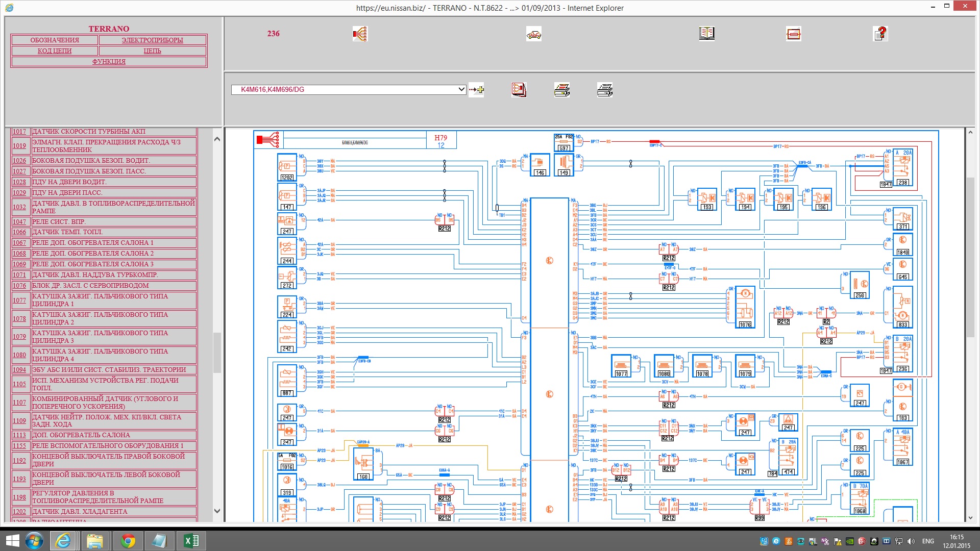Screen dimensions: 980x551
Task: Open the ЭЛЕКТРОПРИБОРЫ link
Action: click(152, 40)
